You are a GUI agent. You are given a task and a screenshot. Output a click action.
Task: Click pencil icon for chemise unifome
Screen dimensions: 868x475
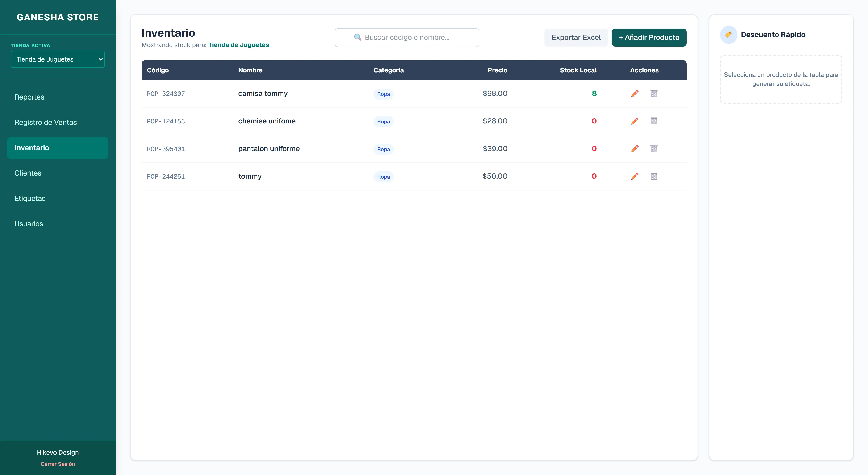click(635, 121)
